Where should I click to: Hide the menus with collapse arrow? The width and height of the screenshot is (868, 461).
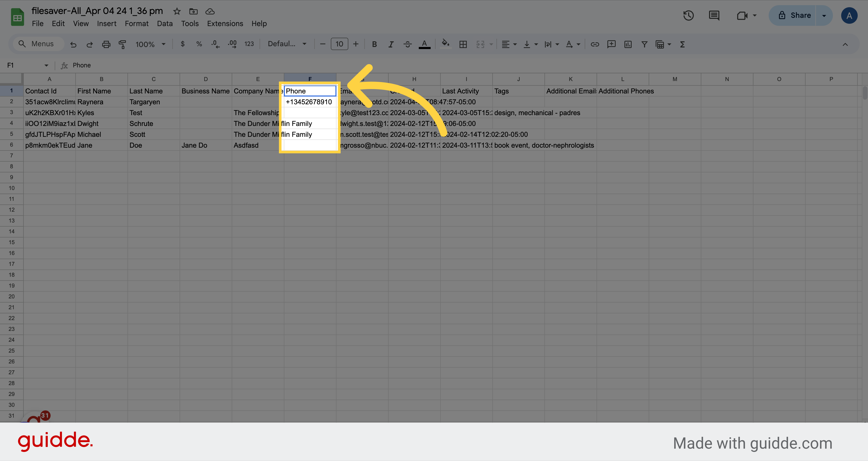click(x=845, y=44)
